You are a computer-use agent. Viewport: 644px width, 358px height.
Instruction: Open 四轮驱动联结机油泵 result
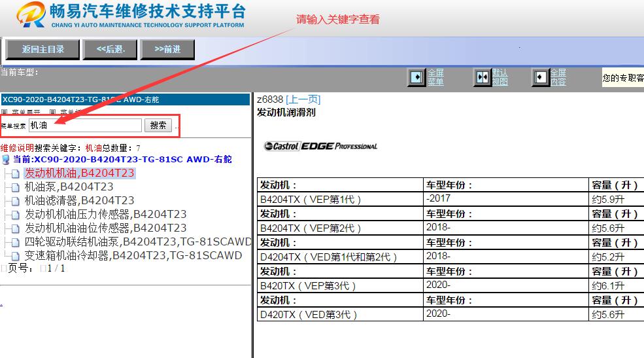point(137,242)
